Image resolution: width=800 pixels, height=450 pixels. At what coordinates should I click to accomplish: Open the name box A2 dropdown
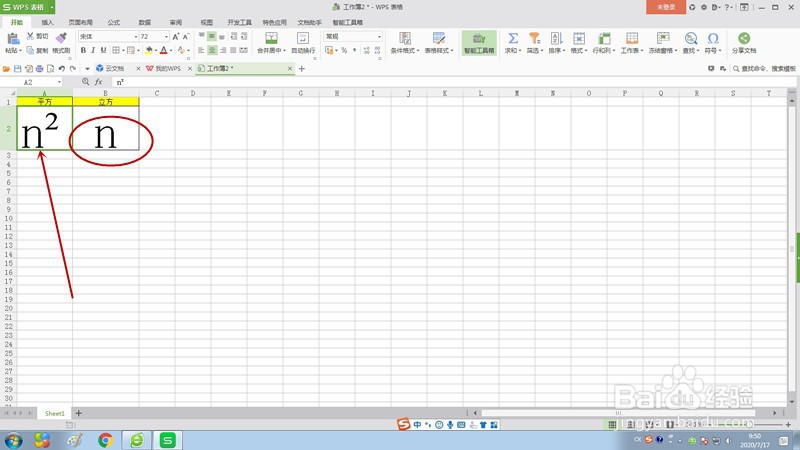coord(59,82)
